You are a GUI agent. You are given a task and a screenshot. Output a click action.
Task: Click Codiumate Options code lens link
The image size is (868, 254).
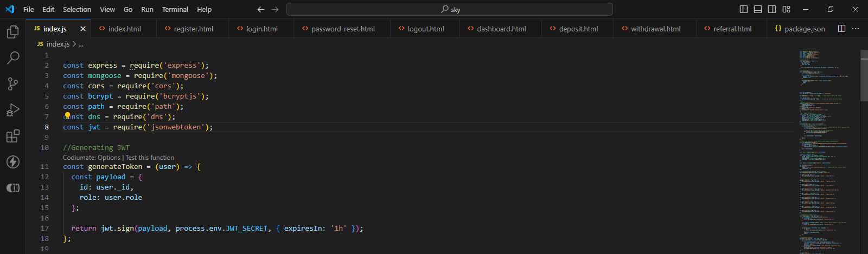[x=92, y=158]
